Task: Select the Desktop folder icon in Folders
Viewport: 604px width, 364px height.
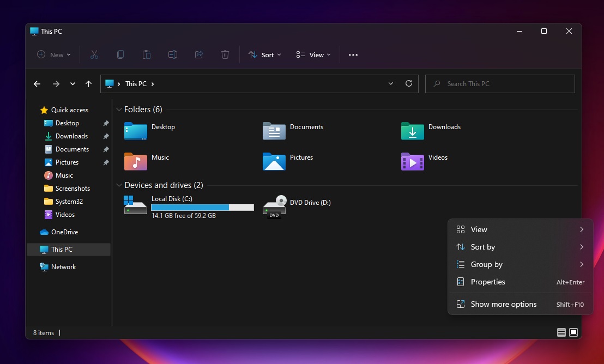Action: click(136, 131)
